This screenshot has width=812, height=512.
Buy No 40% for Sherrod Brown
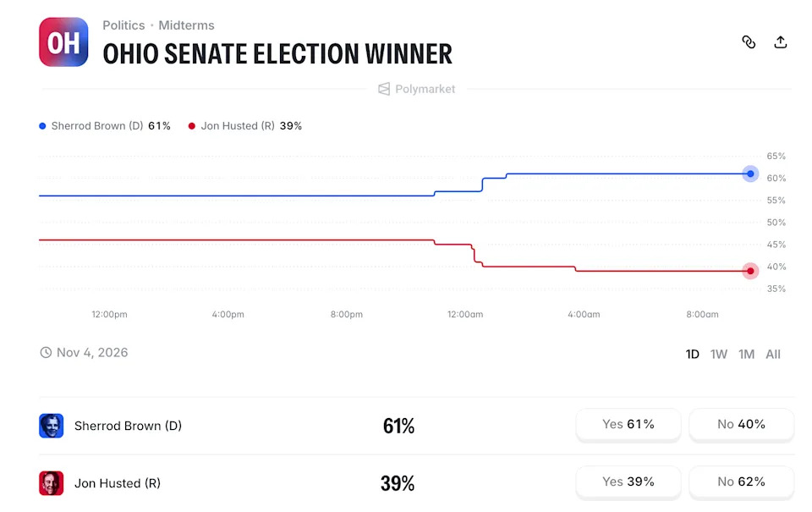click(x=741, y=425)
